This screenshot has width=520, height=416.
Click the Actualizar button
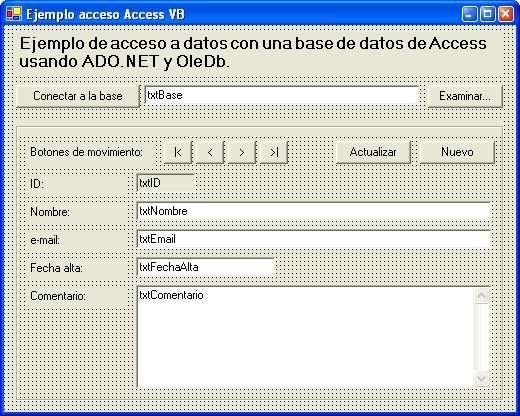click(x=373, y=152)
